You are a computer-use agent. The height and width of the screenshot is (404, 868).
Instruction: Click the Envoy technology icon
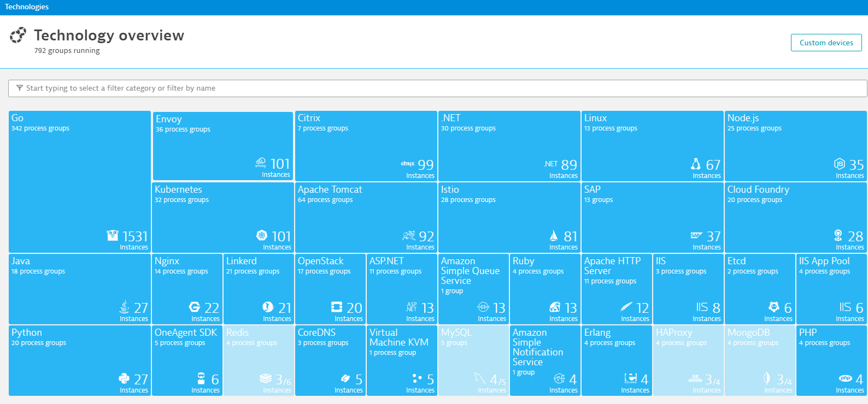pos(261,163)
